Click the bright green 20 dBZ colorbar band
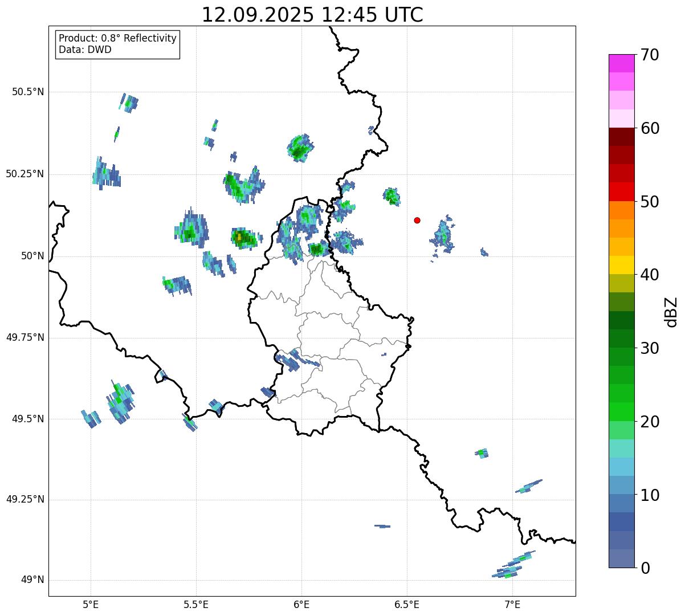 tap(621, 411)
